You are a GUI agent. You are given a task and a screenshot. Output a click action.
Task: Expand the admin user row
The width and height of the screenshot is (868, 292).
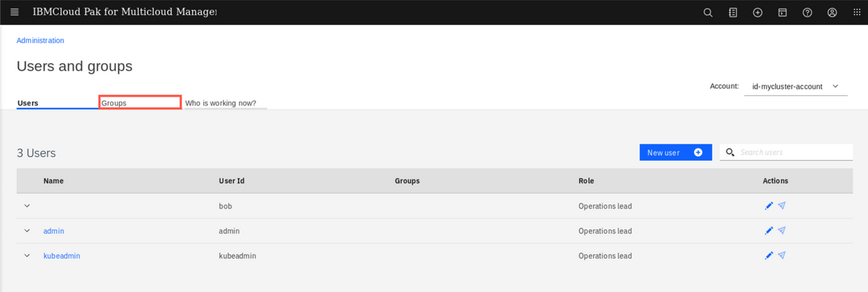coord(26,230)
